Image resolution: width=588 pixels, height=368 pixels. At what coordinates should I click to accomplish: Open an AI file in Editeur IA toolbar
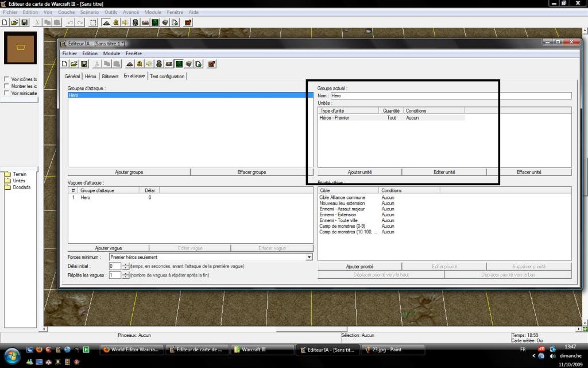(x=74, y=64)
